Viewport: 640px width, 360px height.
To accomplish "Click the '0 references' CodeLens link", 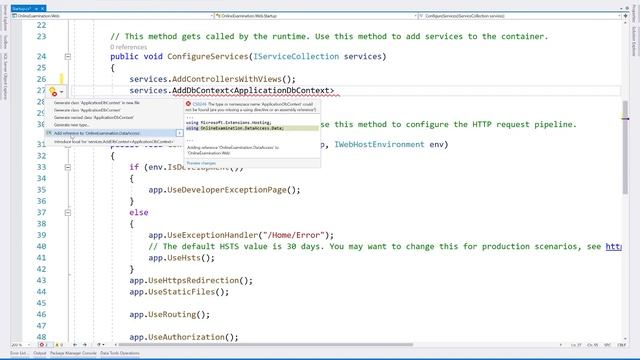I will point(128,47).
